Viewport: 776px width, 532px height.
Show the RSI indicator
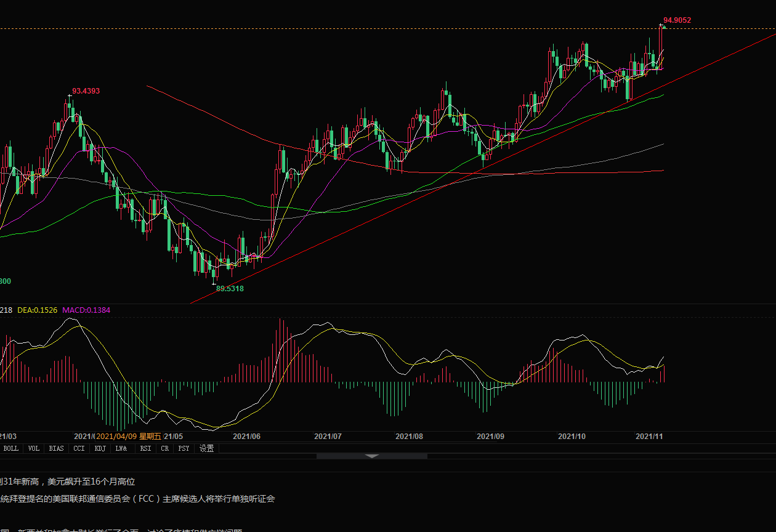click(145, 448)
